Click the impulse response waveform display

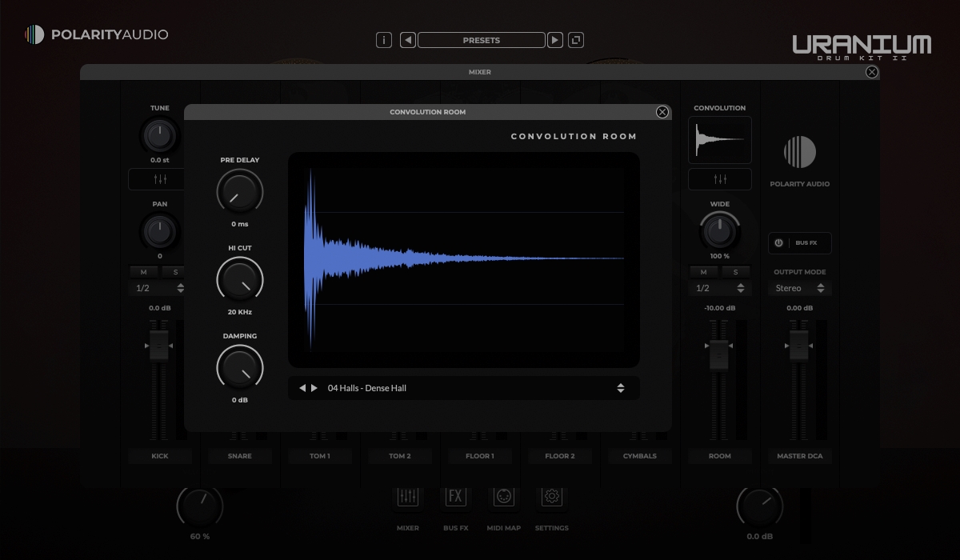point(464,260)
